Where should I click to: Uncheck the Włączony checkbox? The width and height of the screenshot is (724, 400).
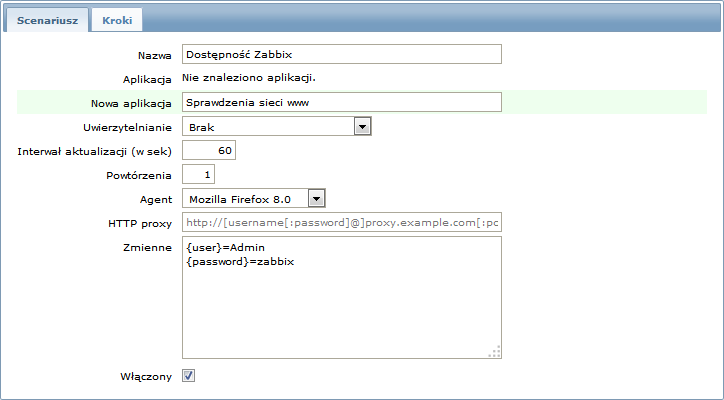[x=188, y=376]
